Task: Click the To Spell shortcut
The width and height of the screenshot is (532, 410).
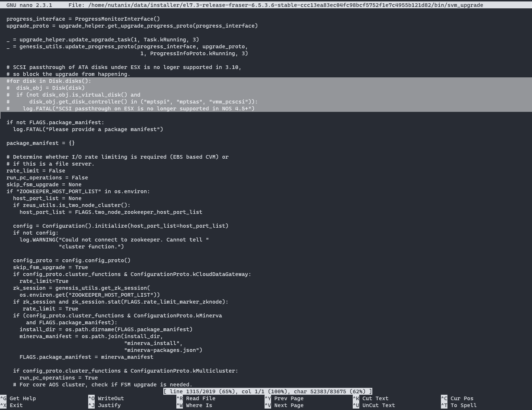Action: (x=463, y=405)
